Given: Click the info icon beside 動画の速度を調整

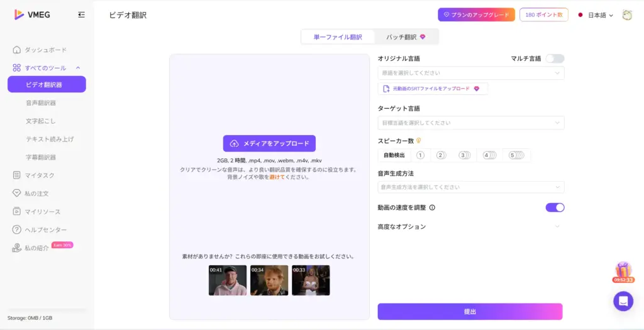Looking at the screenshot, I should pyautogui.click(x=432, y=207).
